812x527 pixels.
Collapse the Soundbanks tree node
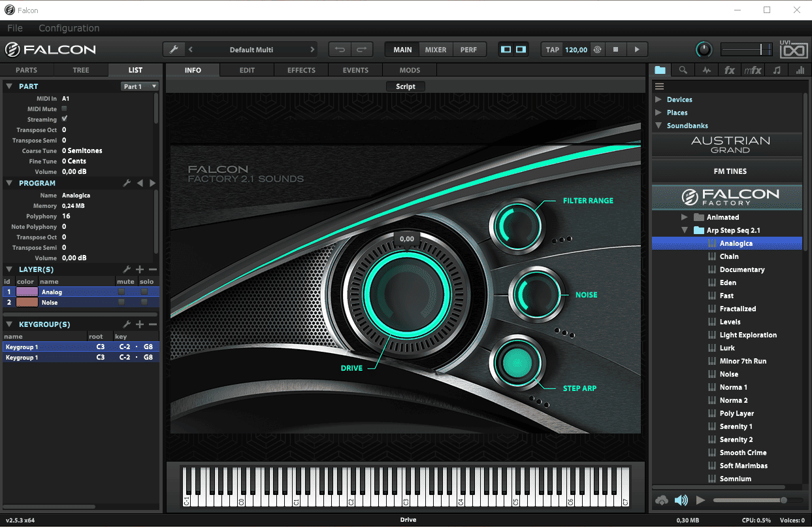(x=658, y=126)
